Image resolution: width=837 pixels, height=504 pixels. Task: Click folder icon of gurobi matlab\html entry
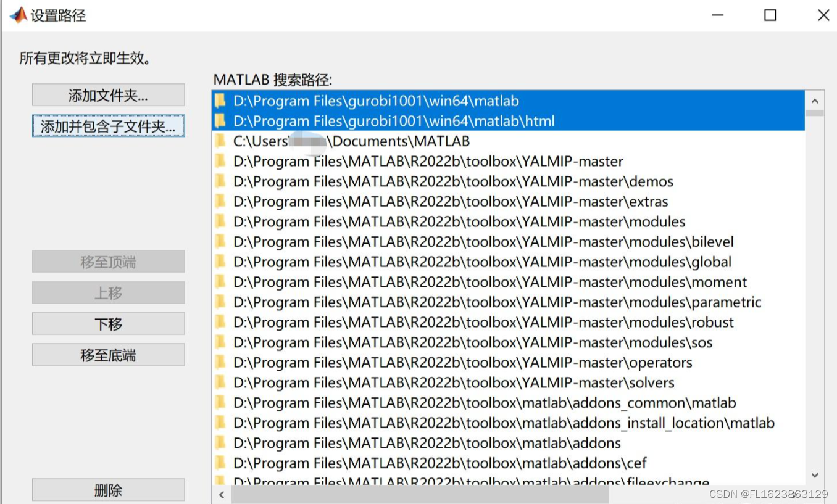click(220, 122)
